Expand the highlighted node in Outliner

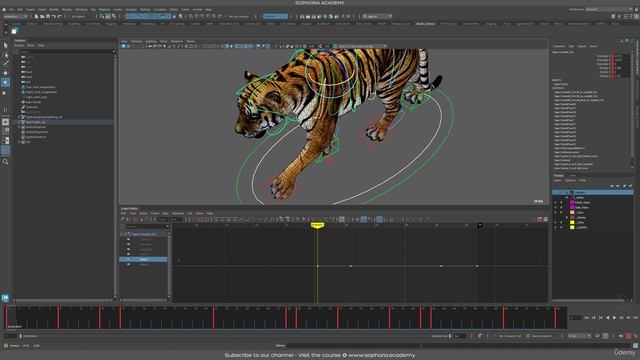(19, 122)
